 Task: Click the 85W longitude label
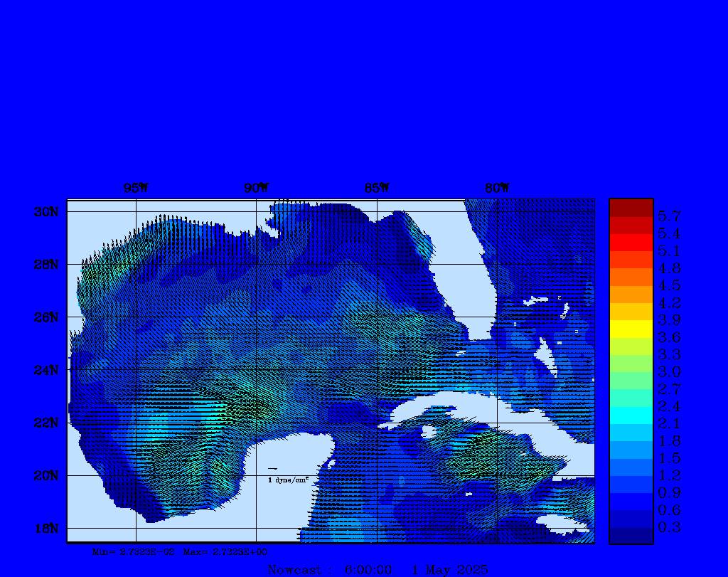pyautogui.click(x=377, y=189)
